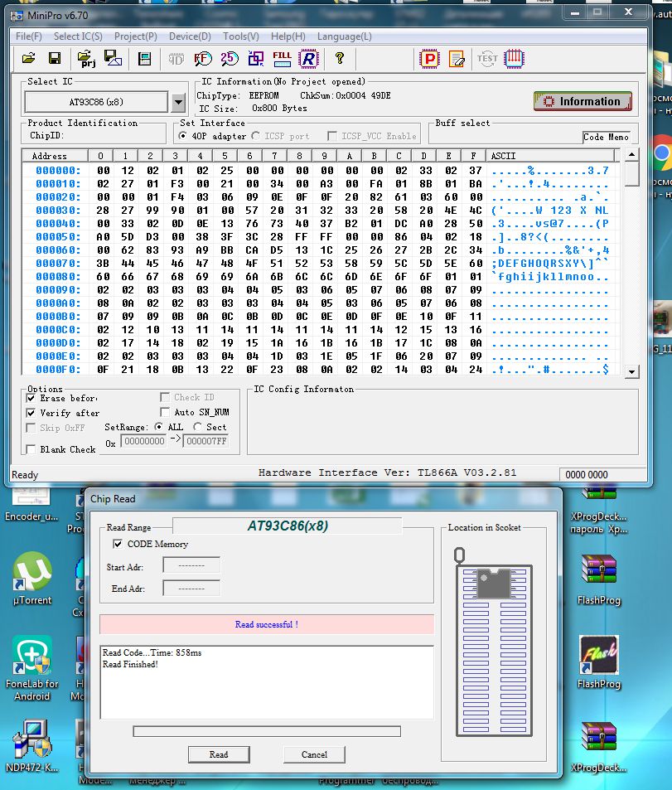This screenshot has width=672, height=790.
Task: Click the Information button
Action: (x=583, y=101)
